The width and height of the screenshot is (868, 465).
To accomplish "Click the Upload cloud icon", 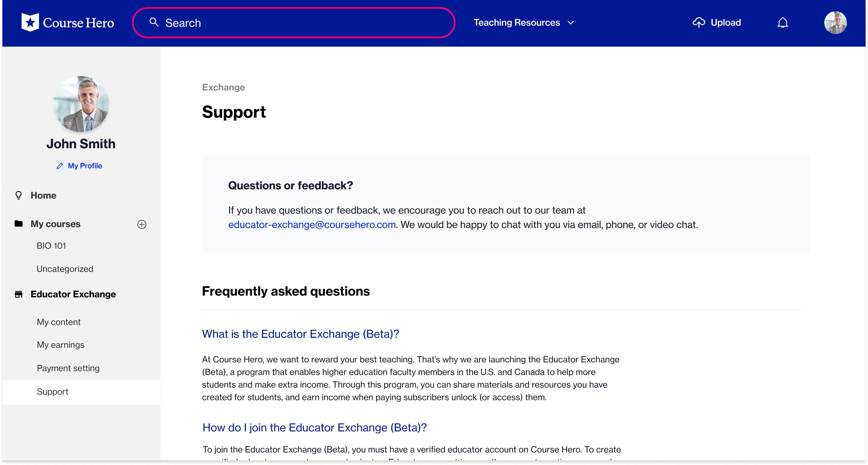I will 699,22.
